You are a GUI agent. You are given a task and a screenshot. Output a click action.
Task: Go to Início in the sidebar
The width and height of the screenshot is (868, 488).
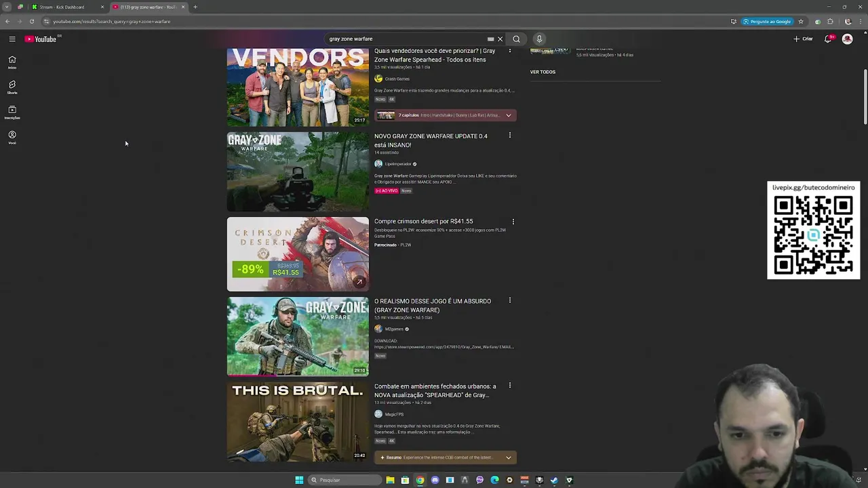(12, 62)
